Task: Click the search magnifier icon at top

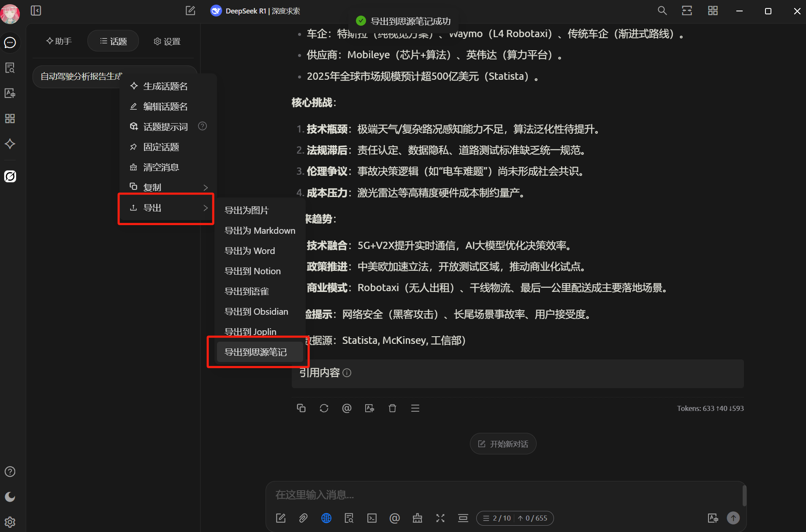Action: (662, 11)
